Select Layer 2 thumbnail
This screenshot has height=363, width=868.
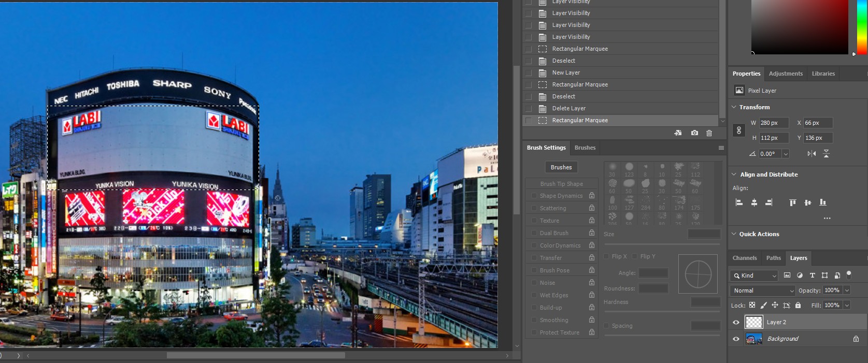click(754, 322)
